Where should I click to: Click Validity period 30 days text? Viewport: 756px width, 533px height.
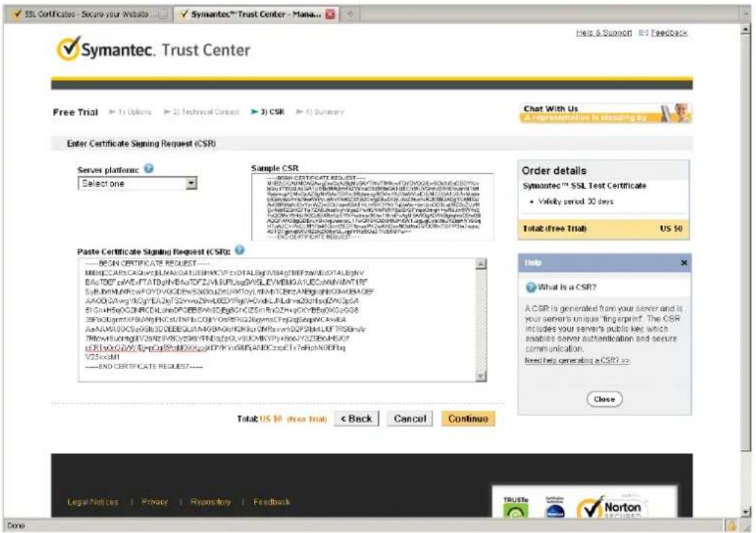[x=576, y=201]
